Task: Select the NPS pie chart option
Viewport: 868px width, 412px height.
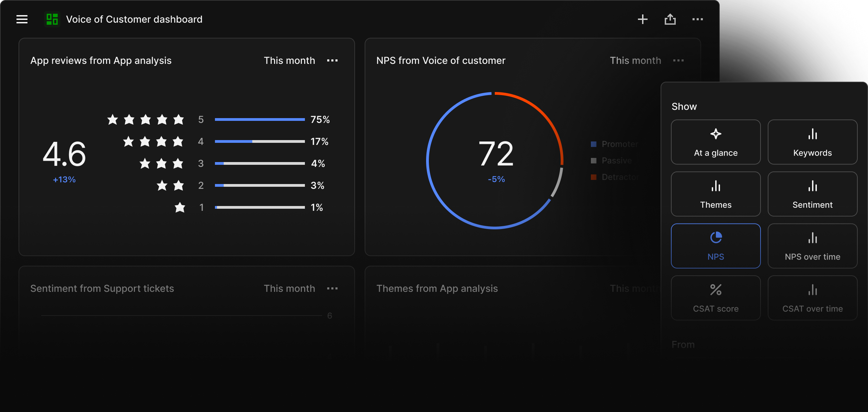Action: pos(716,246)
